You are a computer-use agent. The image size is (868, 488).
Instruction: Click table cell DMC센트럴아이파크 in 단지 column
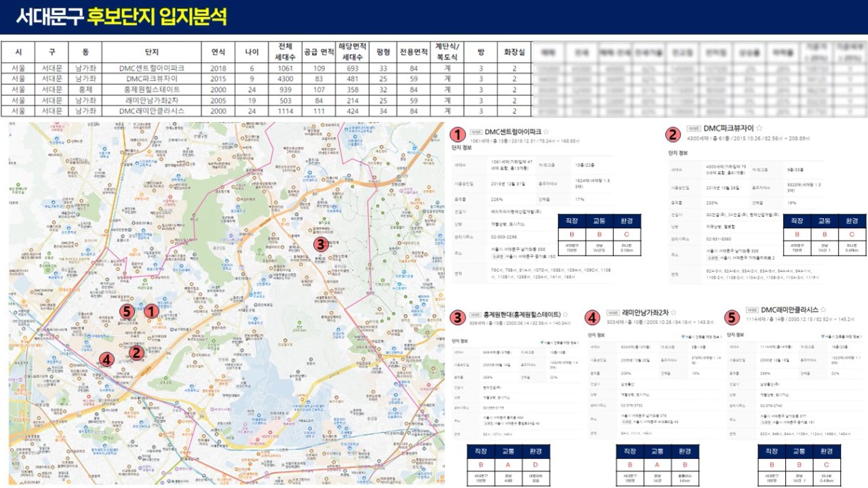(x=151, y=68)
